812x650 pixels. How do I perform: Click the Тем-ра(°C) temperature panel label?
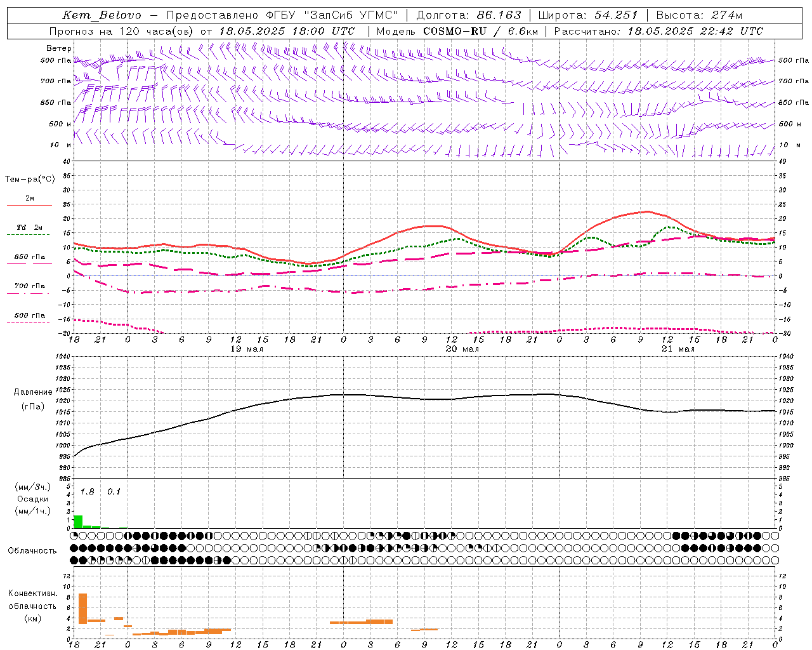coord(30,180)
